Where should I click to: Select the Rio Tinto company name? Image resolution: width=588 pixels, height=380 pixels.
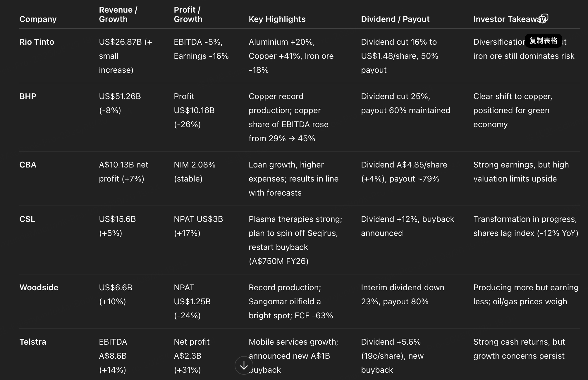click(37, 42)
